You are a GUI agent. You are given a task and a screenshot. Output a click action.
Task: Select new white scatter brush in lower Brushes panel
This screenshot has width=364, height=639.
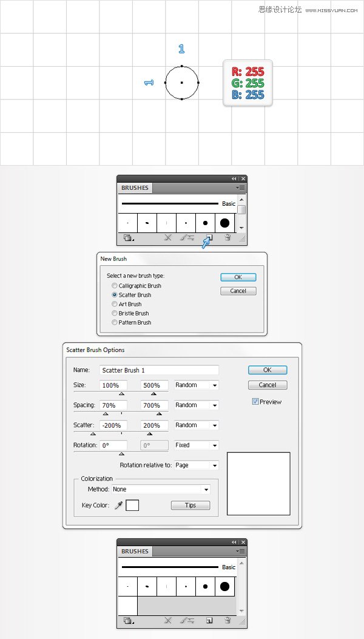pos(127,606)
